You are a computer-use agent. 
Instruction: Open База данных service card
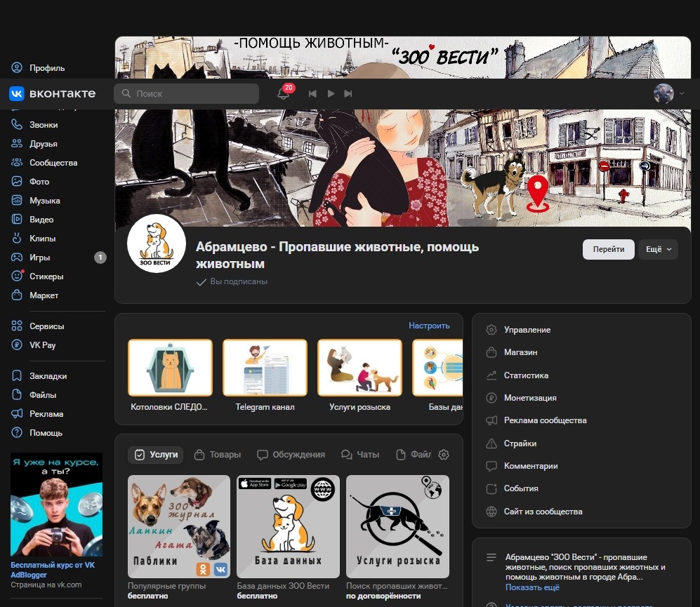288,527
